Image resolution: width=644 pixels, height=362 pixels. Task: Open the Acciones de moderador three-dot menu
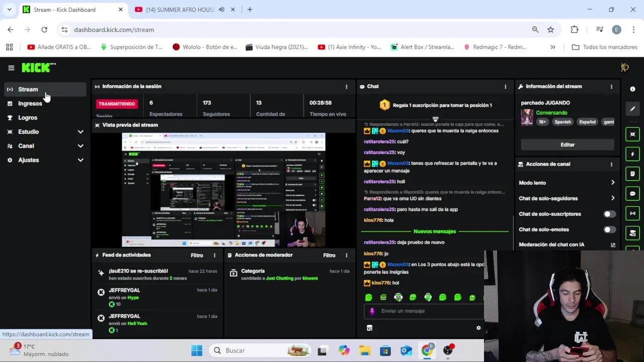(346, 255)
